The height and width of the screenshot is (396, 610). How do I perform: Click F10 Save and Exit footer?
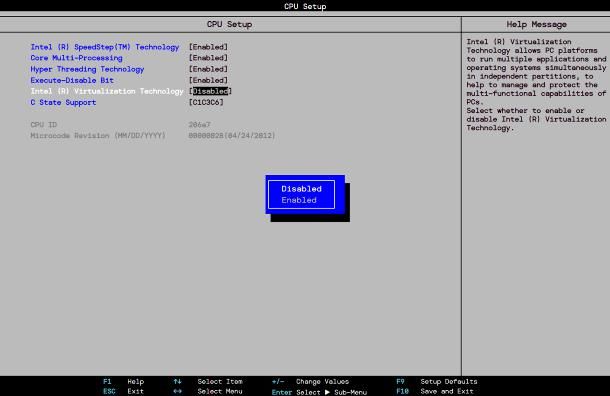coord(435,391)
